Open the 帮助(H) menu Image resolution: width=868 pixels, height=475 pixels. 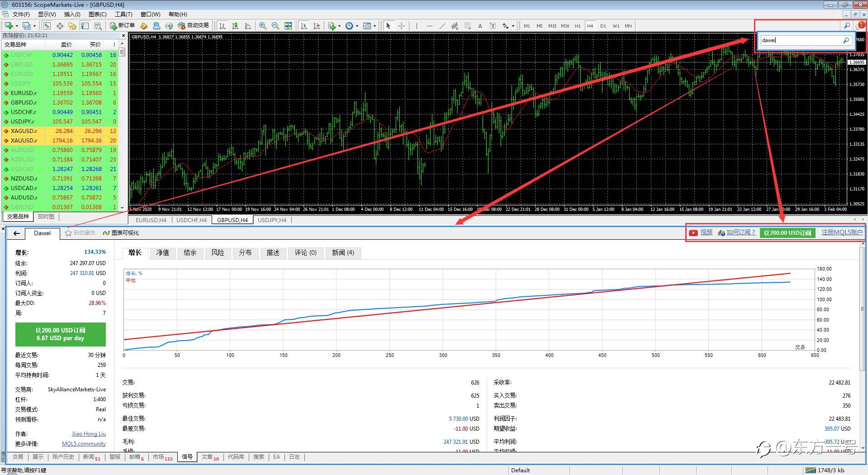(x=177, y=14)
